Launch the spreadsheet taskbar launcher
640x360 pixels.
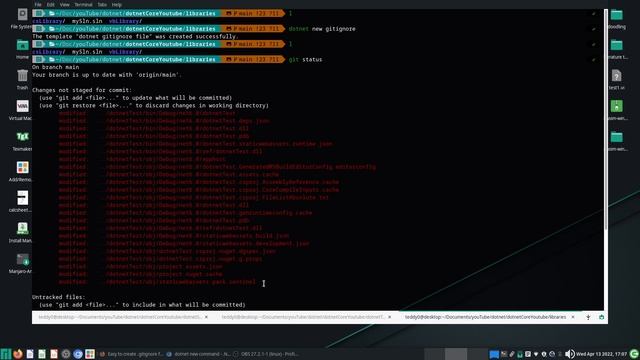[42, 354]
